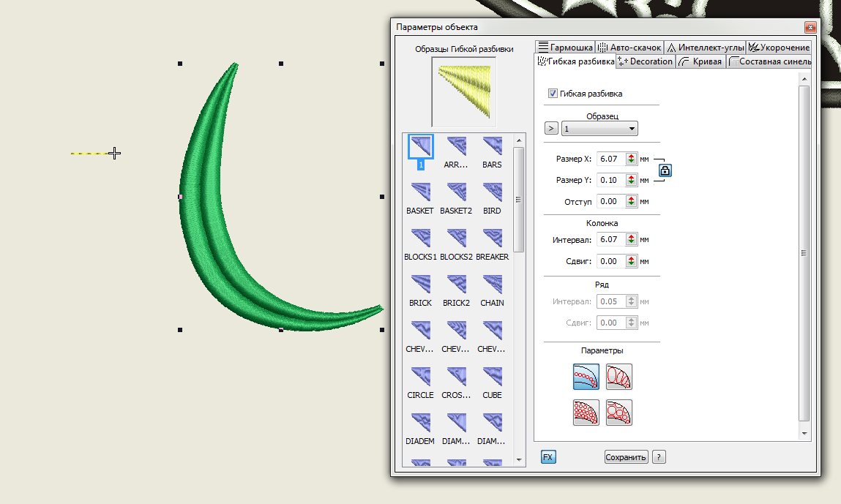This screenshot has height=504, width=841.
Task: Select the CROS... pattern icon
Action: 457,377
